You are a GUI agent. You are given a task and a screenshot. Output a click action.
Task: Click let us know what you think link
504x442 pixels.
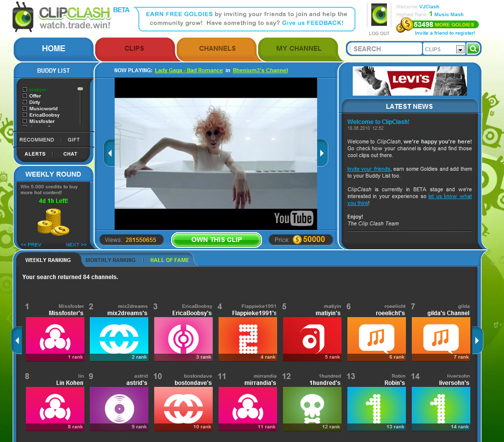click(x=450, y=197)
